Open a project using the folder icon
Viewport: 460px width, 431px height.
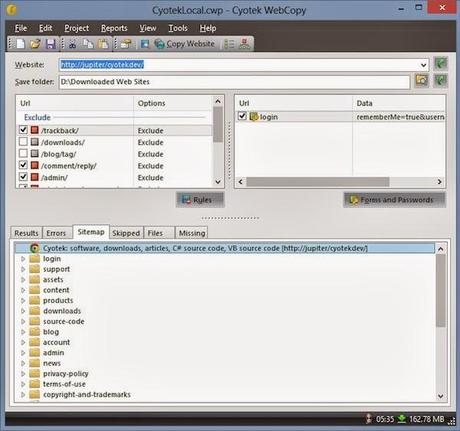coord(35,44)
